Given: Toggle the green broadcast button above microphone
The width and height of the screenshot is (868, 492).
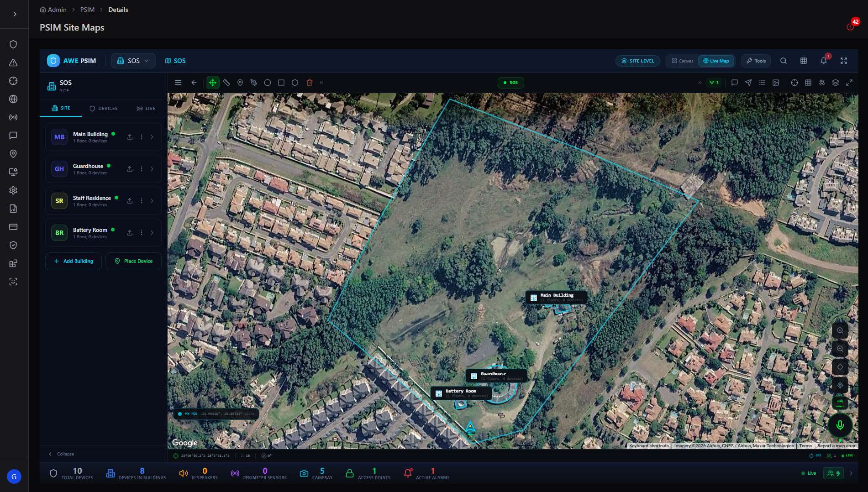Looking at the screenshot, I should 840,403.
